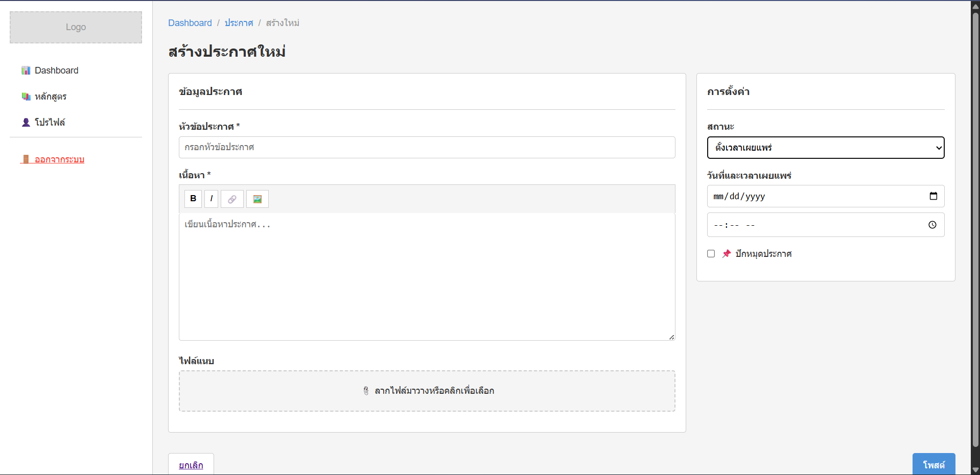Go to Dashboard in sidebar menu
The image size is (980, 475).
pos(56,70)
